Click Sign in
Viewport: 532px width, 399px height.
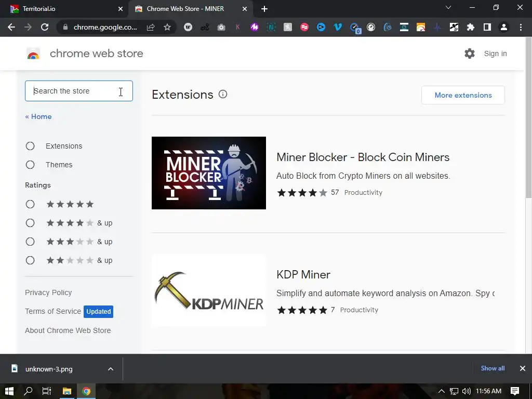click(x=495, y=54)
